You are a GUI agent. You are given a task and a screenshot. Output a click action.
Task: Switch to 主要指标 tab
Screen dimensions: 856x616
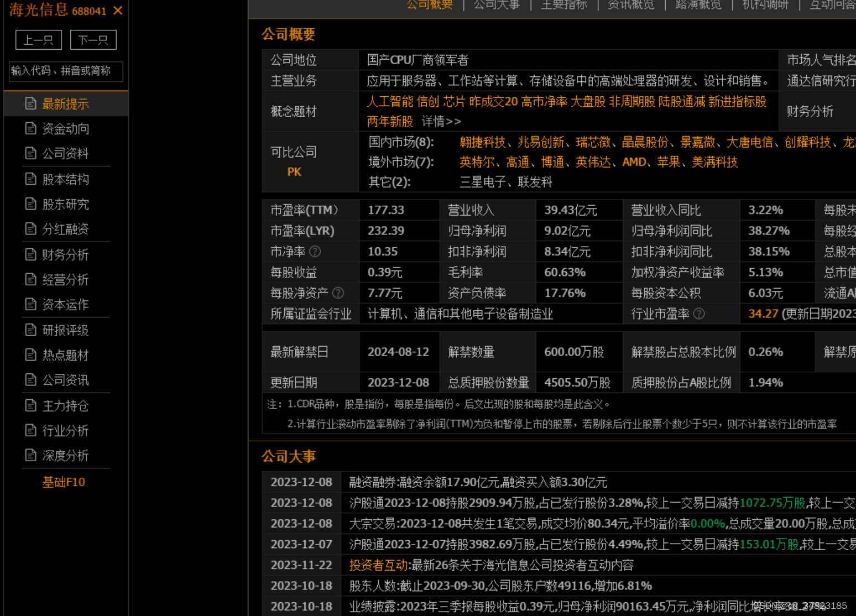[564, 4]
